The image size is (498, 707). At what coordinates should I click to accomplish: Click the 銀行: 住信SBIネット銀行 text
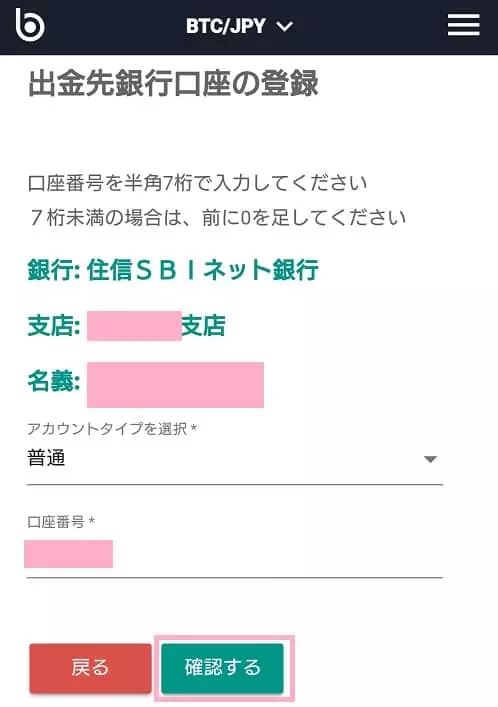tap(173, 270)
